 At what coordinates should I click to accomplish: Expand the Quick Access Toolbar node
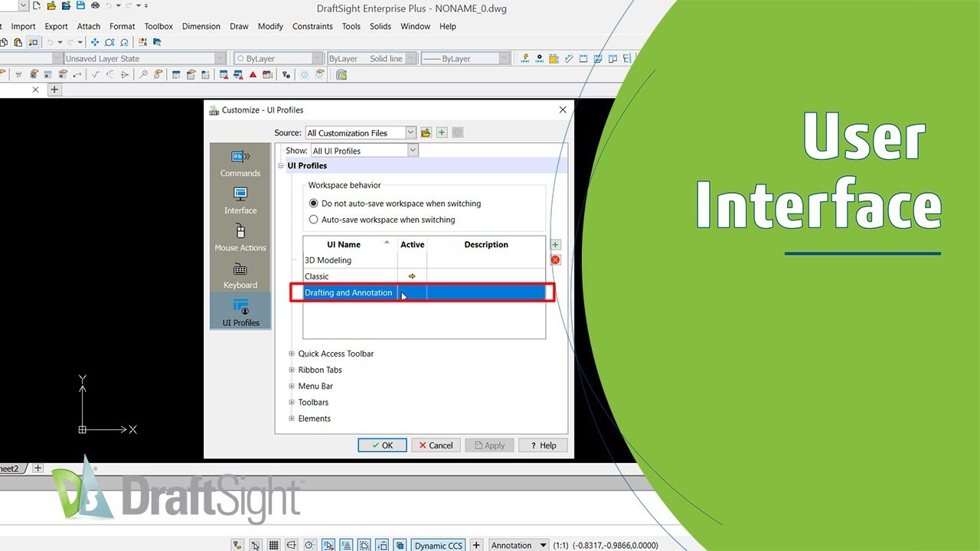pyautogui.click(x=292, y=354)
